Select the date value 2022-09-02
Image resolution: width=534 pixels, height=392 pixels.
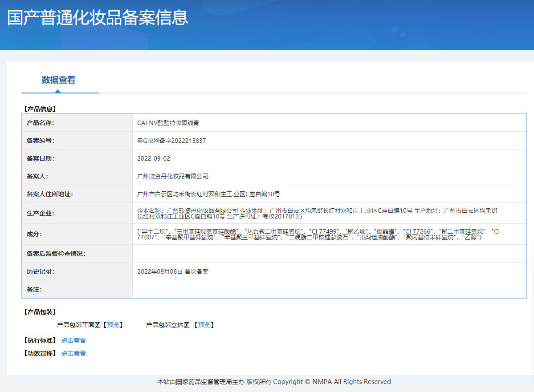(154, 158)
